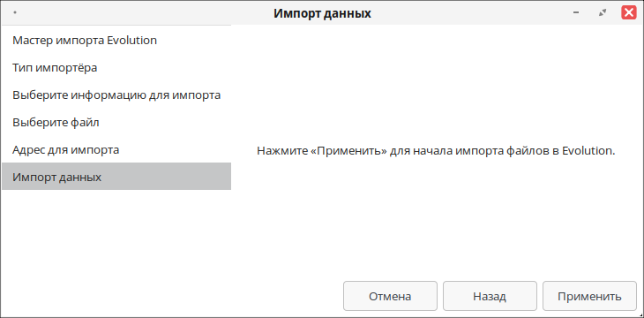Viewport: 644px width, 318px height.
Task: Click the Отмена button
Action: [x=390, y=296]
